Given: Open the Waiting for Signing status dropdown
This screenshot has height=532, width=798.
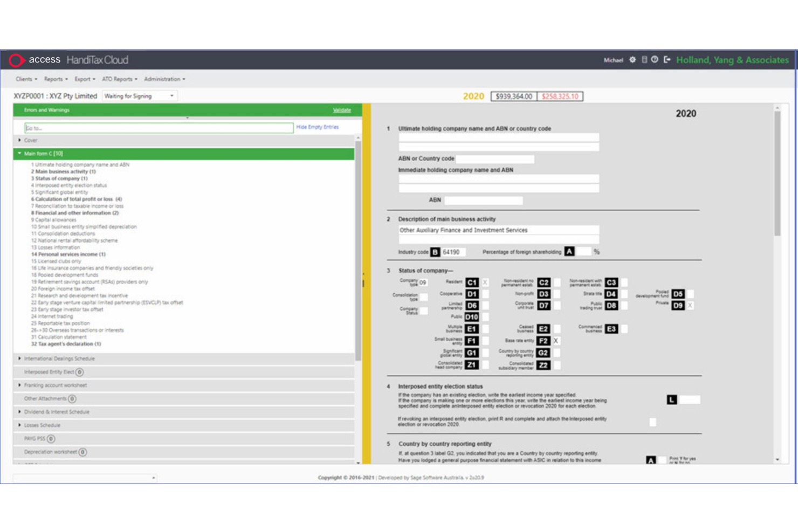Looking at the screenshot, I should coord(139,96).
